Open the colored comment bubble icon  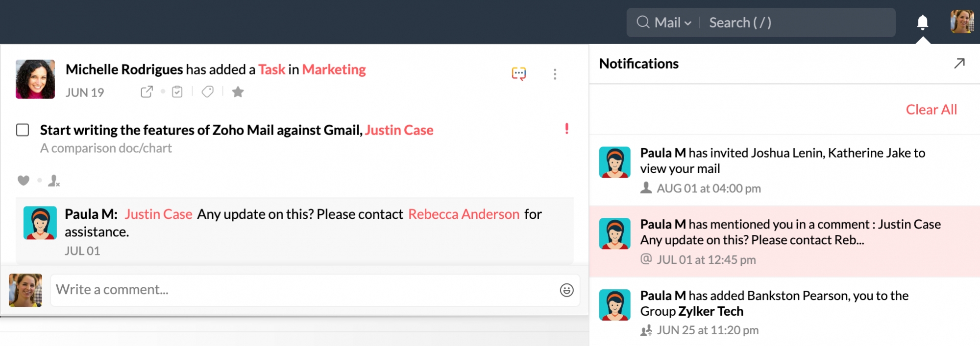pos(518,73)
